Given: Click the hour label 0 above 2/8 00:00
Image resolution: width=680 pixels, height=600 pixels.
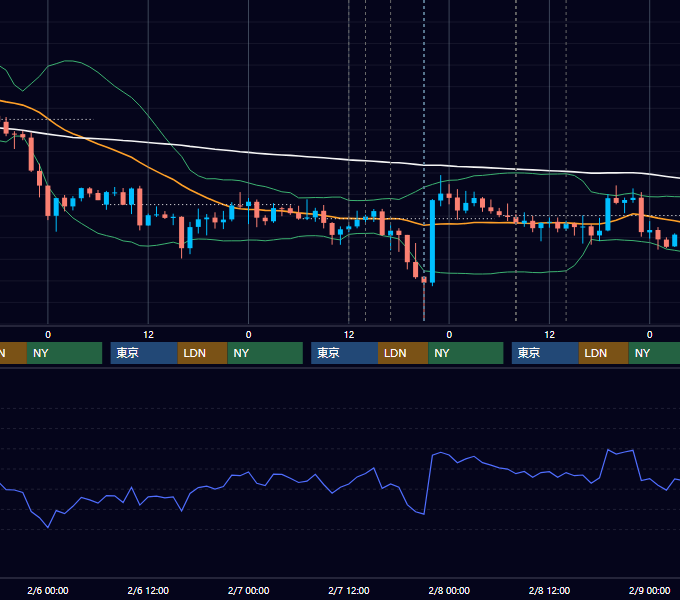Looking at the screenshot, I should (449, 335).
